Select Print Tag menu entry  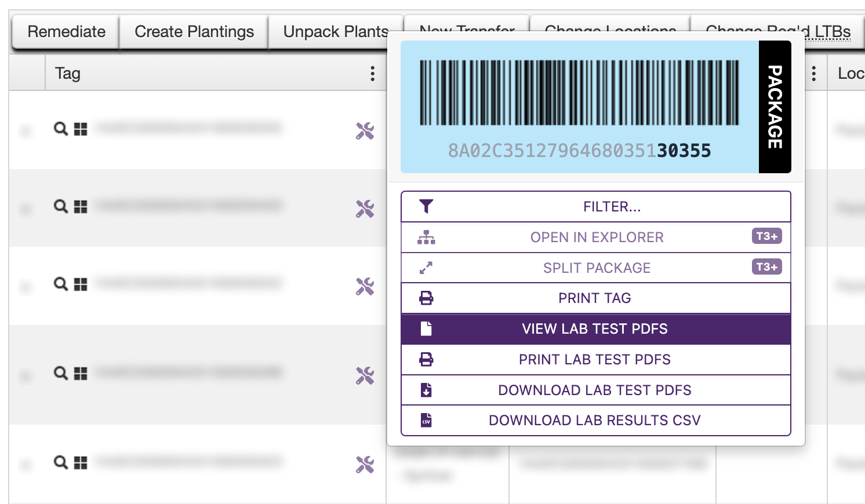click(595, 298)
